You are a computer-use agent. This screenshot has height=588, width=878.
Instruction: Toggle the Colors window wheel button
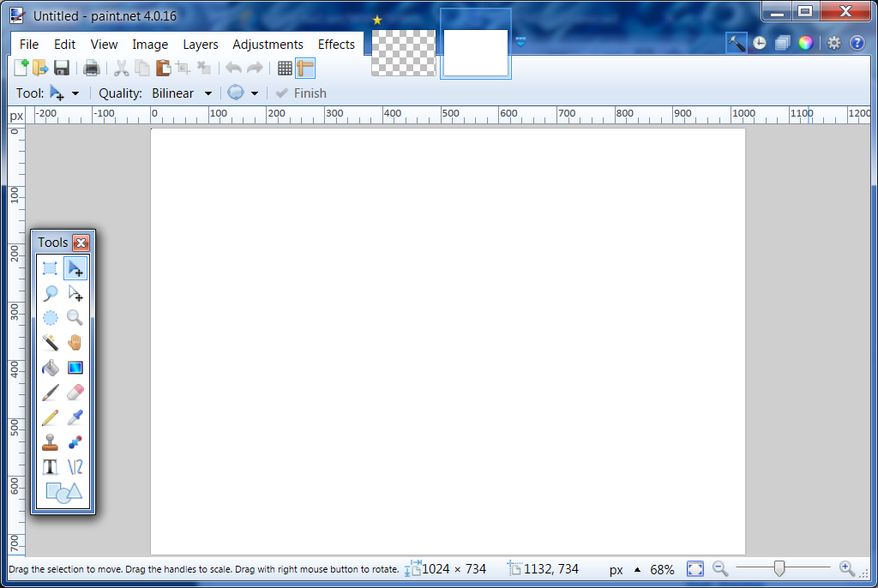805,43
